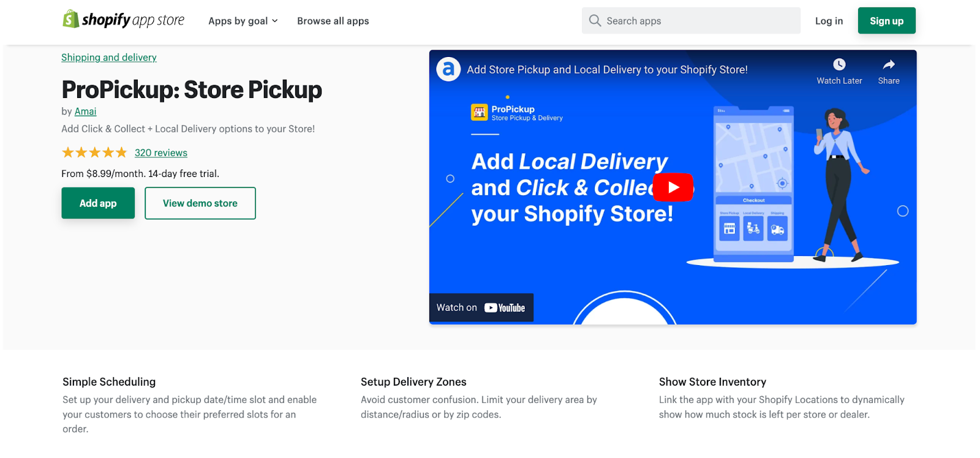
Task: Click the View demo store button
Action: tap(200, 203)
